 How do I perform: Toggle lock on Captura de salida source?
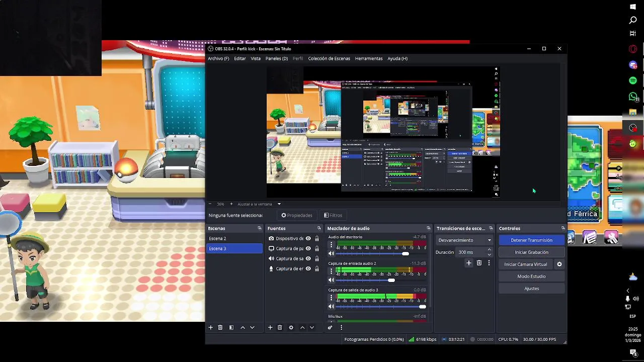(317, 258)
